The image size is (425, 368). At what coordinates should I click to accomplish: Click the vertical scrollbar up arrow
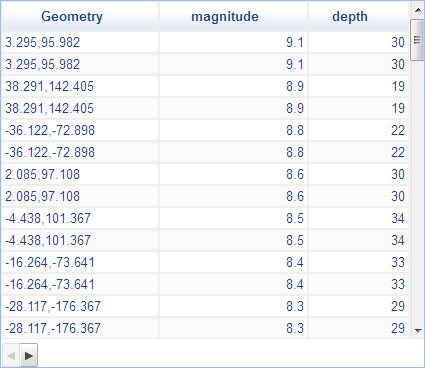click(x=418, y=10)
